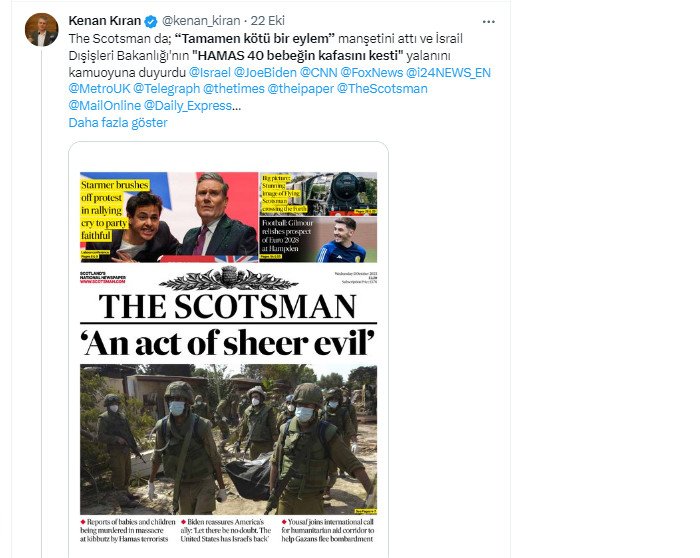Open the @MailOnline mention
The width and height of the screenshot is (700, 558).
tap(104, 106)
